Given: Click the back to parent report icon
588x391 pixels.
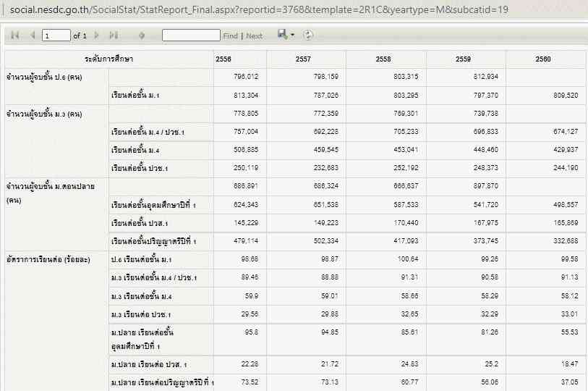Looking at the screenshot, I should (x=142, y=35).
